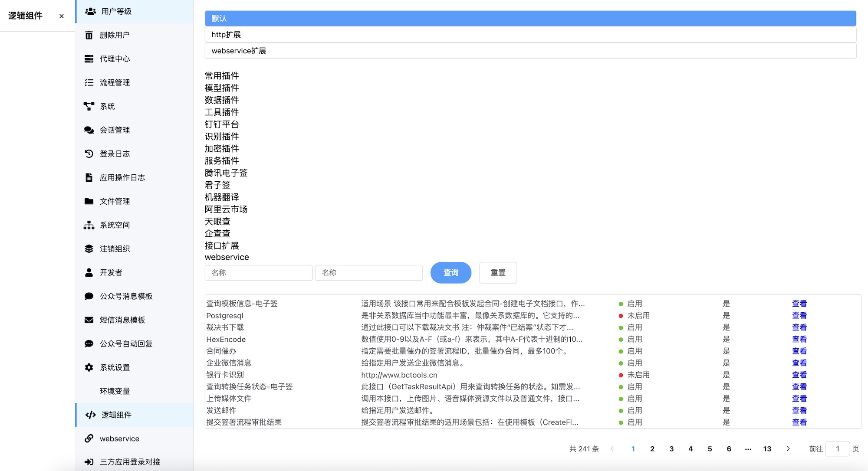Screen dimensions: 868x471
Task: Click the envelope icon for 短信消息模板
Action: (89, 320)
